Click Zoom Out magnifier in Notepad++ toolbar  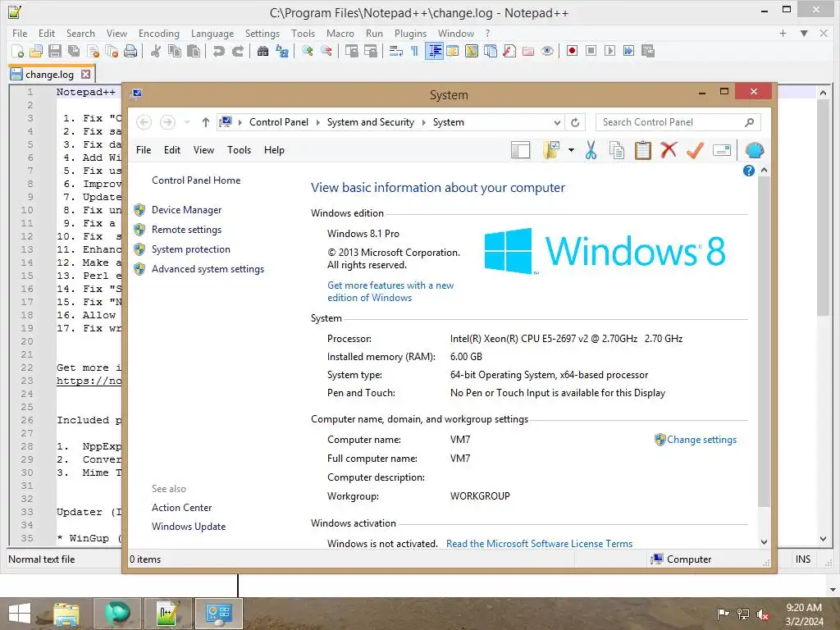pyautogui.click(x=326, y=51)
